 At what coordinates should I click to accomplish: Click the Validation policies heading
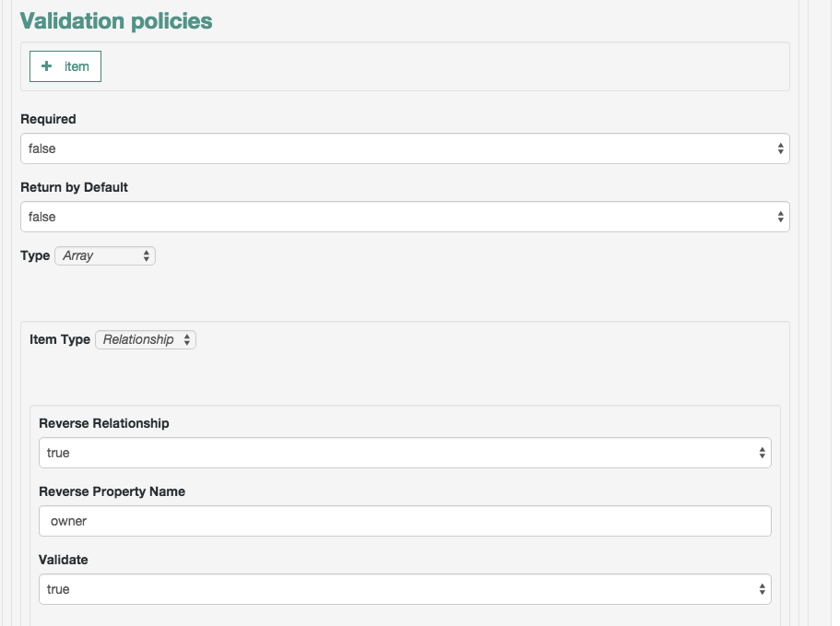[x=116, y=21]
